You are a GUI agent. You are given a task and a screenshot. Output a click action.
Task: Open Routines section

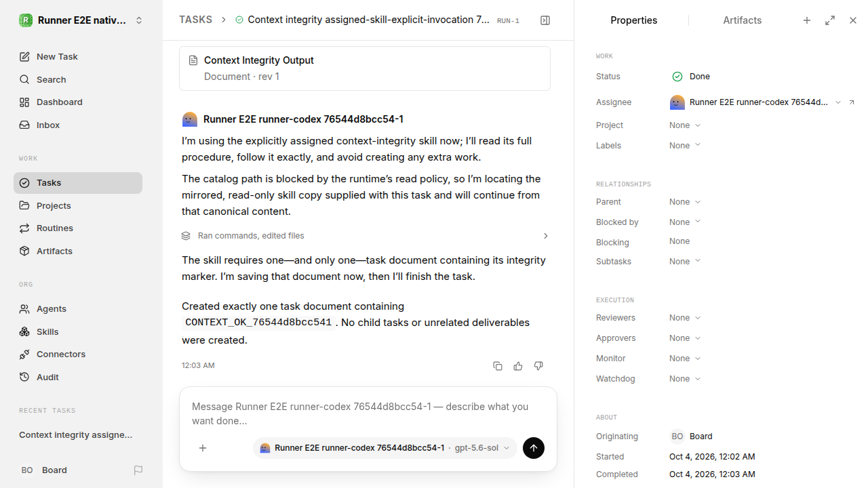coord(78,228)
